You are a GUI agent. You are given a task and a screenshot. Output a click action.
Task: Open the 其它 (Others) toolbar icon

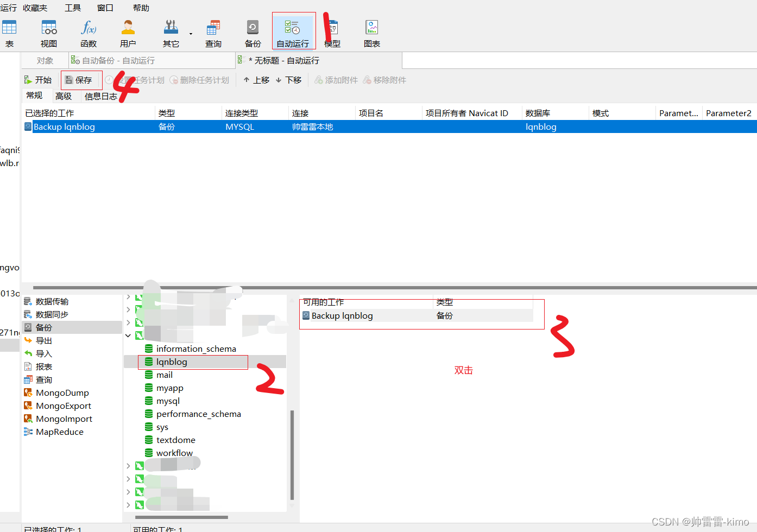(171, 33)
